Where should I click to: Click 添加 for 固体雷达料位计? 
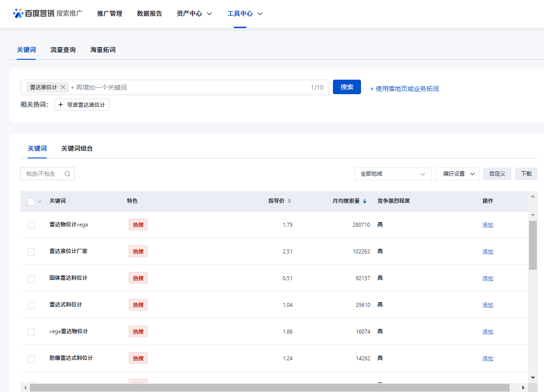(x=487, y=279)
